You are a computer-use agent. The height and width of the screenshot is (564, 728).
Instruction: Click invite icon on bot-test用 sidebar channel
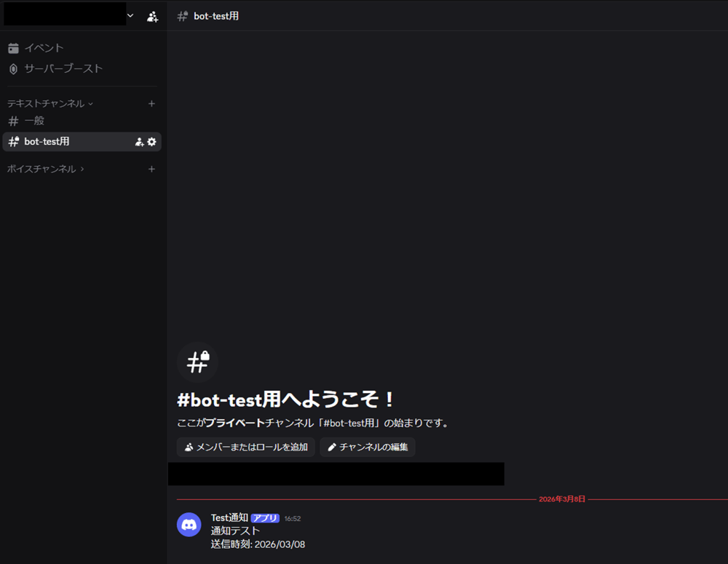click(x=139, y=142)
